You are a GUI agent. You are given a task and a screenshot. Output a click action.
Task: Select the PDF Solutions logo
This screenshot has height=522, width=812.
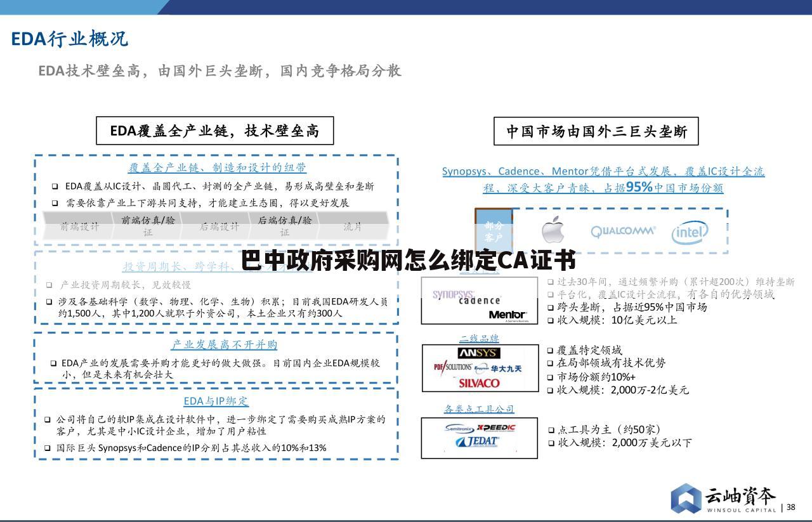[453, 367]
